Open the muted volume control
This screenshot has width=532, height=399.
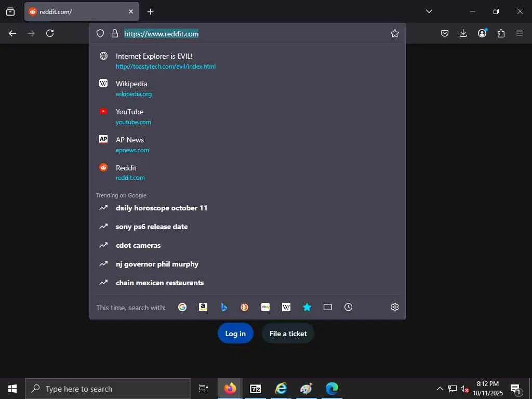tap(464, 389)
